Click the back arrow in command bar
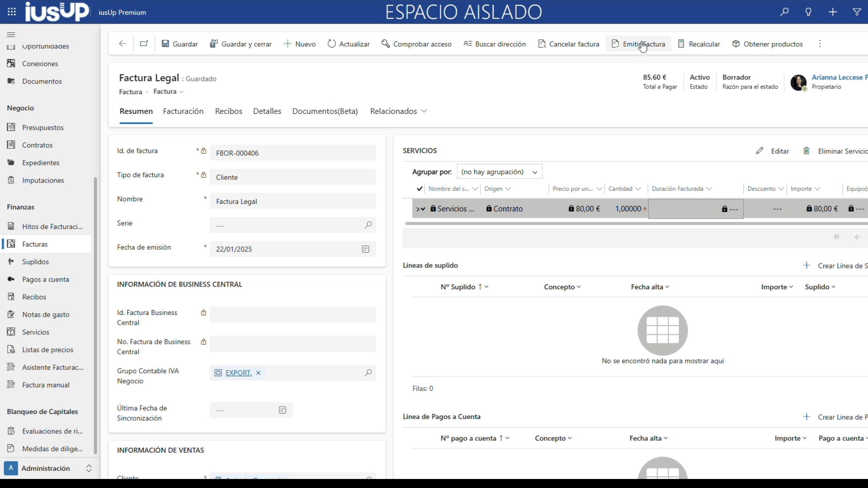Viewport: 868px width, 488px height. tap(123, 44)
